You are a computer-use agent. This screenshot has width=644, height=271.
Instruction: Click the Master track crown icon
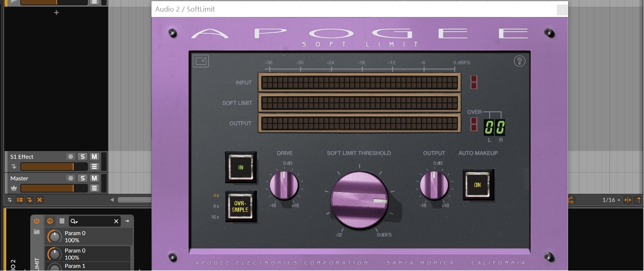(14, 188)
